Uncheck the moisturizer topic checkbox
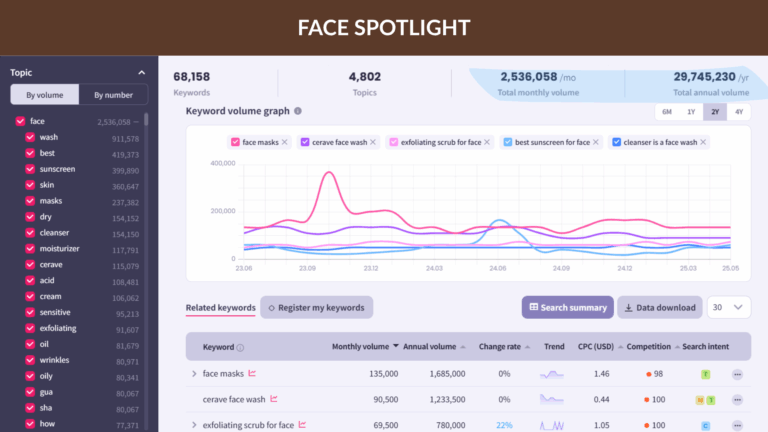768x432 pixels. [30, 249]
